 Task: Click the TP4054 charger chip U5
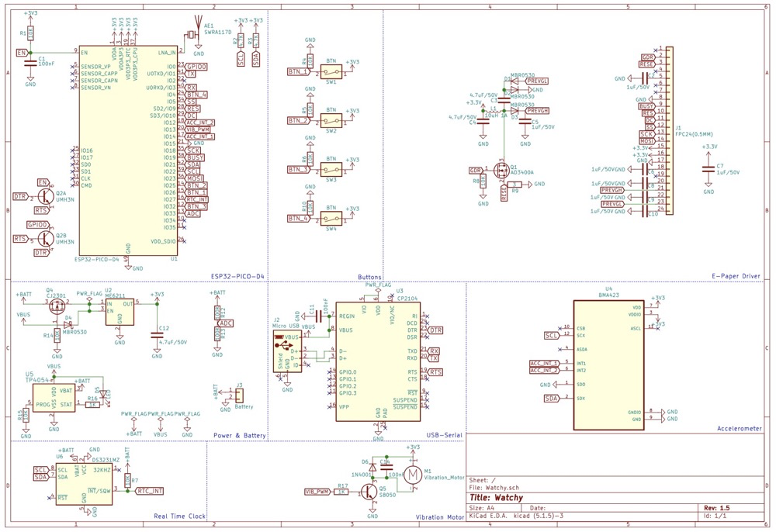(54, 397)
